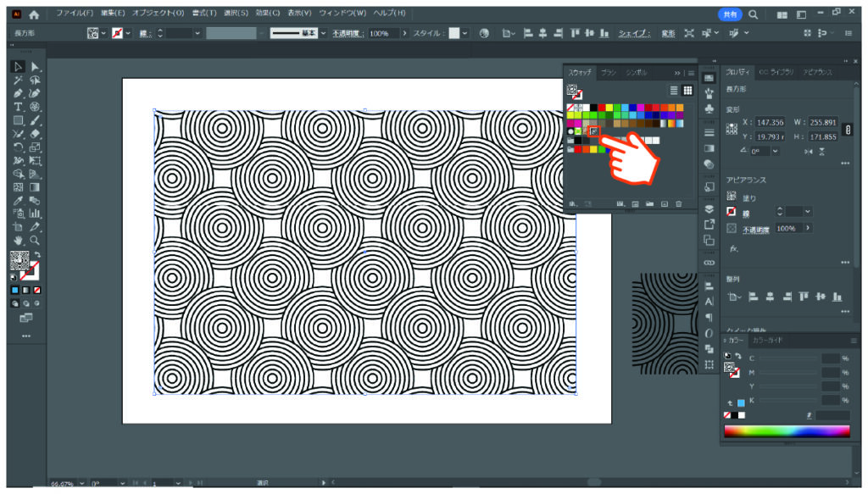Set toolbox paint mode to None

point(37,290)
